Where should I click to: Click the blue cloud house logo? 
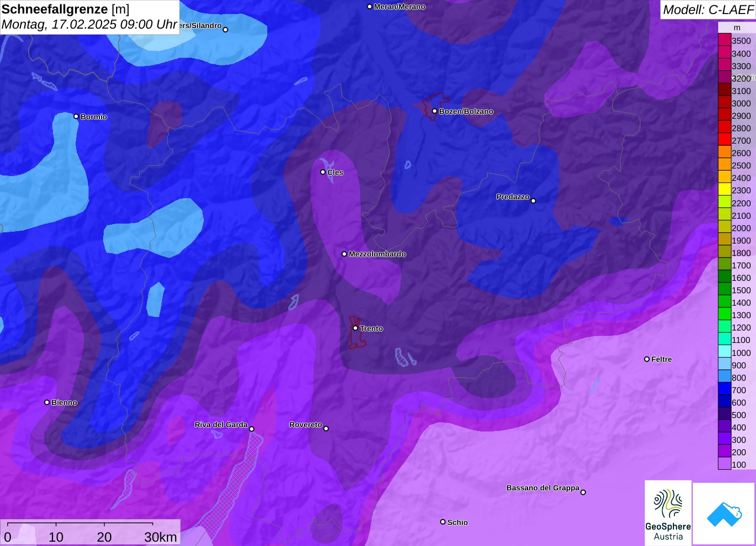(724, 514)
